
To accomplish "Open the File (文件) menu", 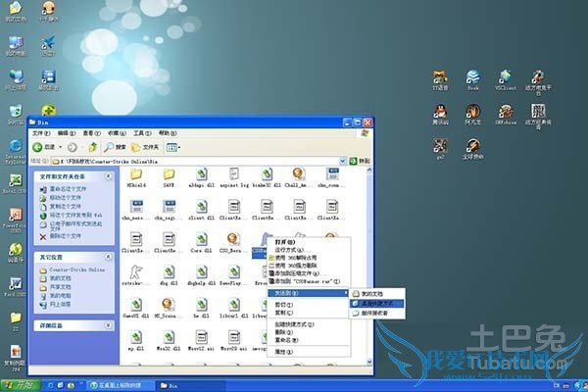I will tap(41, 133).
